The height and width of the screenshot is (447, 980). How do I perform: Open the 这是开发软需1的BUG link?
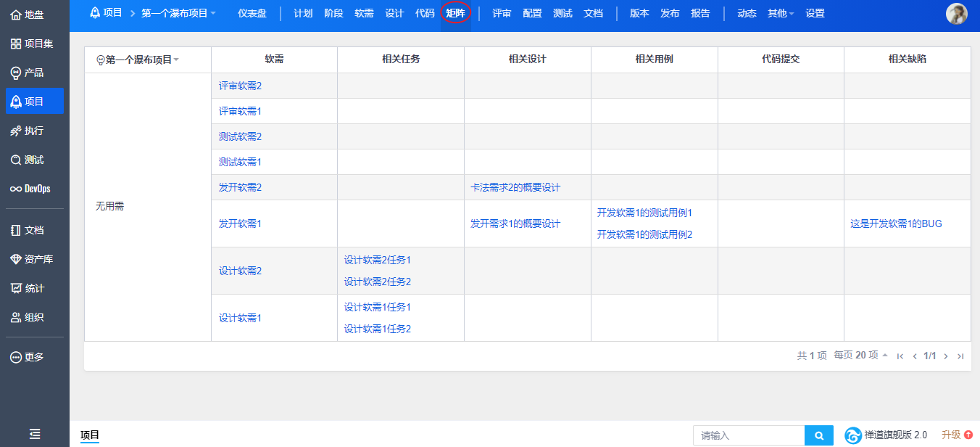896,223
